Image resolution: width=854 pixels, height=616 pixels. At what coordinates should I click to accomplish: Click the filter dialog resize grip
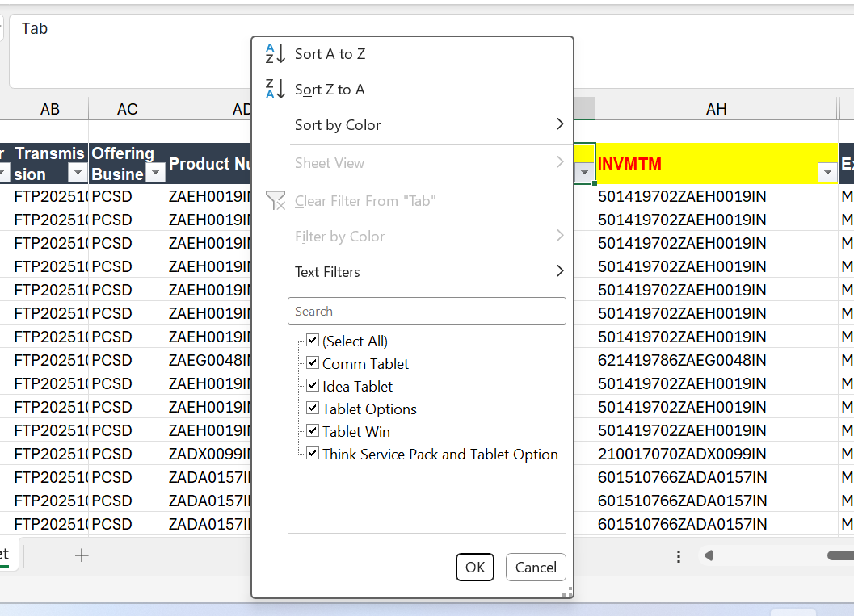pyautogui.click(x=568, y=592)
